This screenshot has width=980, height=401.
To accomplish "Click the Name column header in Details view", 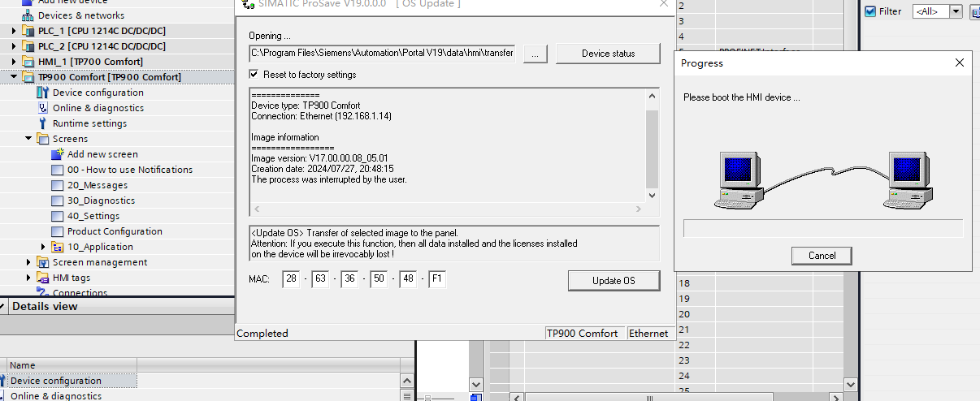I will pos(72,365).
